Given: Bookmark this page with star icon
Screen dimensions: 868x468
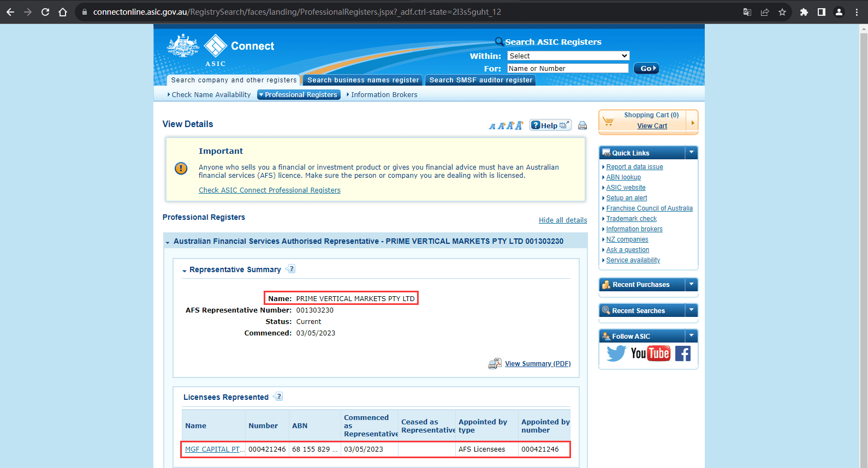Looking at the screenshot, I should (782, 12).
